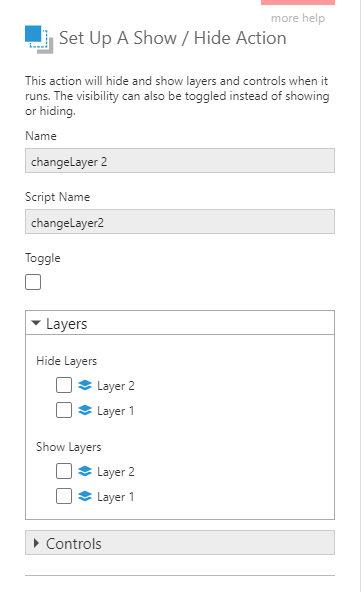
Task: Click Layer 2 icon under Show Layers
Action: (85, 471)
